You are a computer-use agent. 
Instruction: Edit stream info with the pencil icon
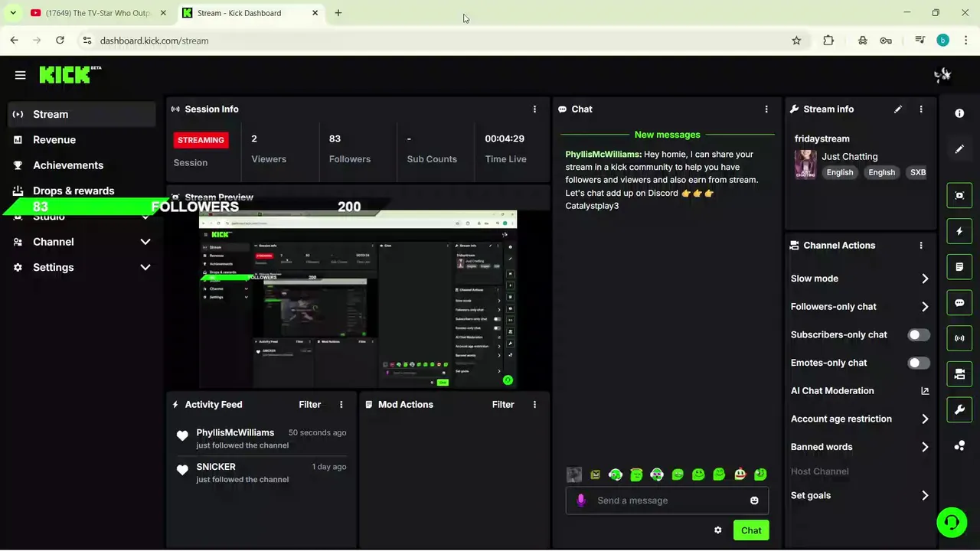pyautogui.click(x=898, y=109)
